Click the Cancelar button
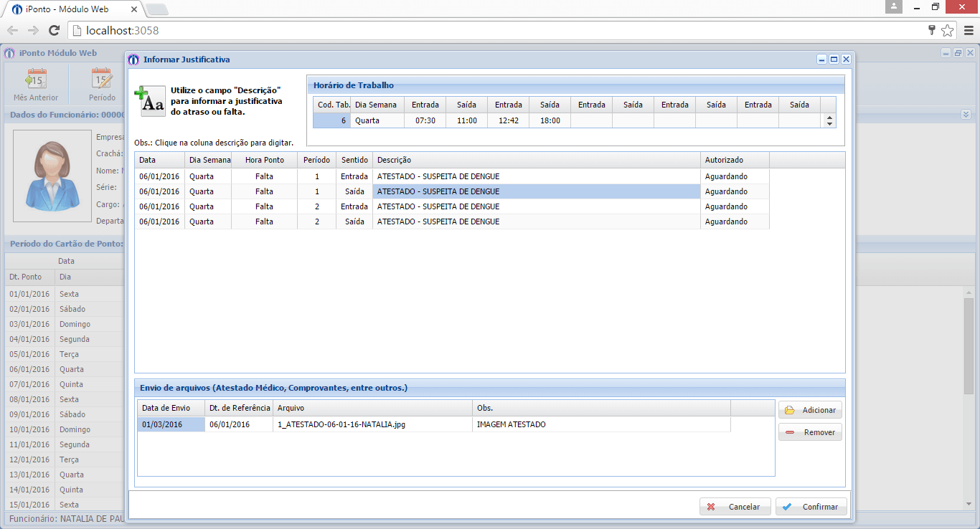This screenshot has height=529, width=980. pos(735,507)
